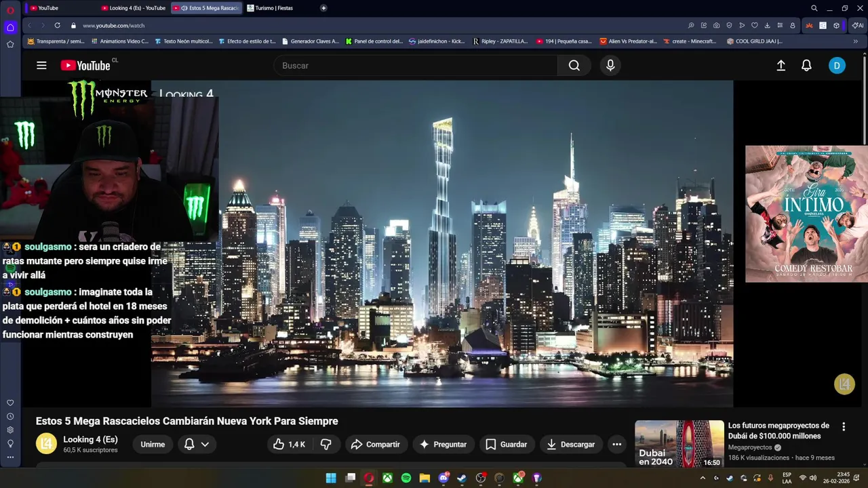Click the Guardar save button
The width and height of the screenshot is (868, 488).
(507, 445)
